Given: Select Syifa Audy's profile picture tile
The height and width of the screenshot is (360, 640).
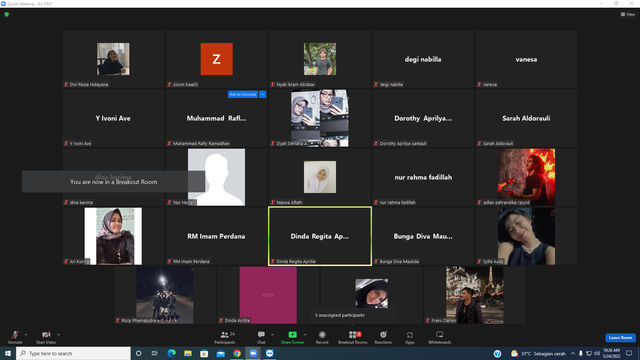Looking at the screenshot, I should 527,236.
